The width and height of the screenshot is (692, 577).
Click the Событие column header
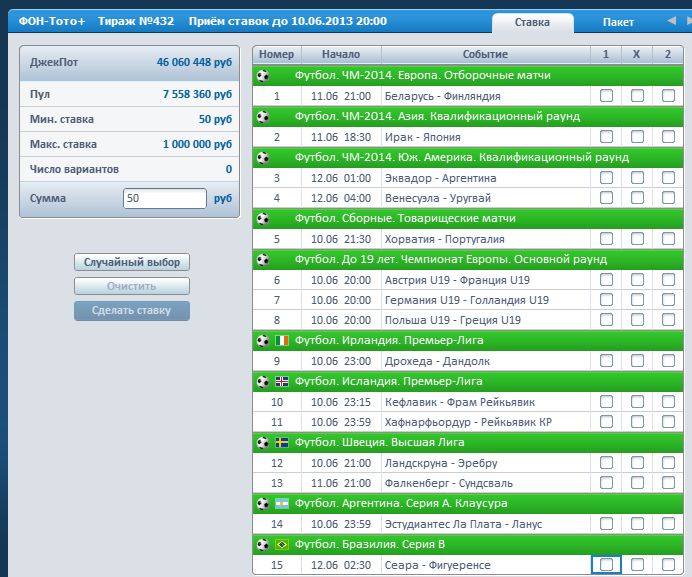click(485, 54)
